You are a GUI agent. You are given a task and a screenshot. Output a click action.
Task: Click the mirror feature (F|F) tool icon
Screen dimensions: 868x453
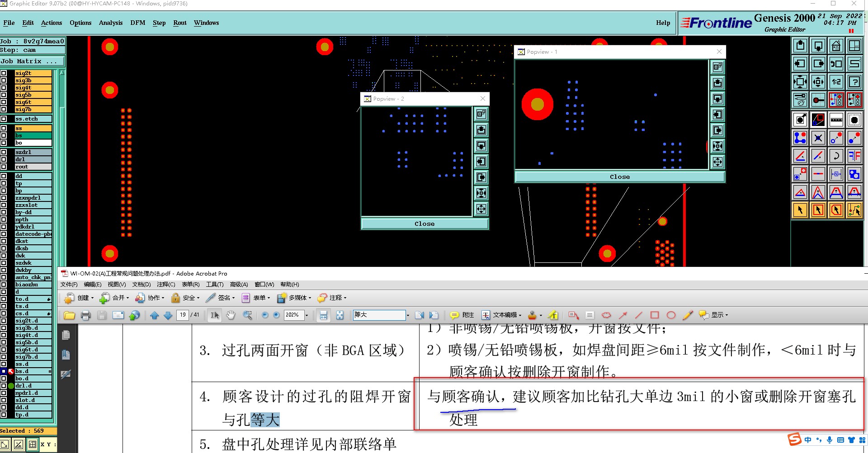point(854,156)
